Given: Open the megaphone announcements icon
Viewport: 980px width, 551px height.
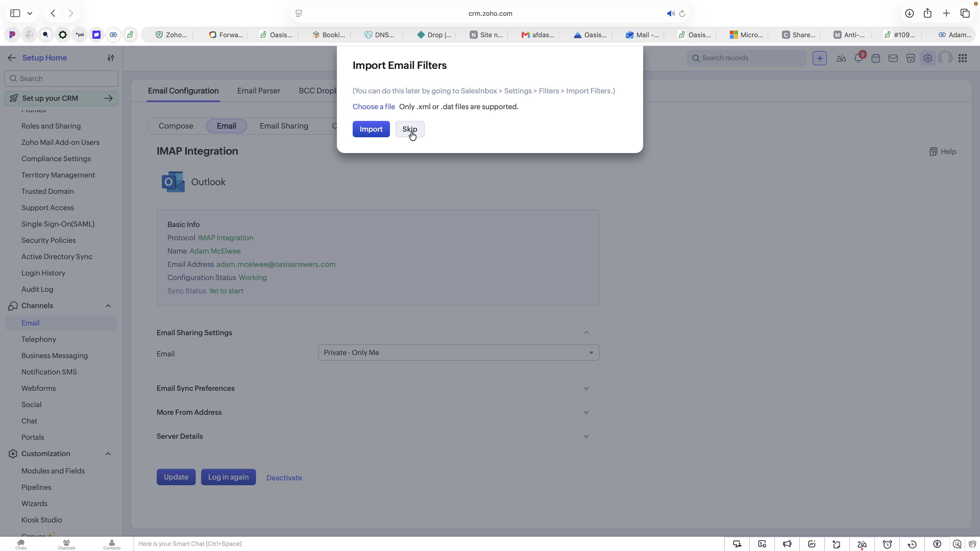Looking at the screenshot, I should [x=787, y=544].
